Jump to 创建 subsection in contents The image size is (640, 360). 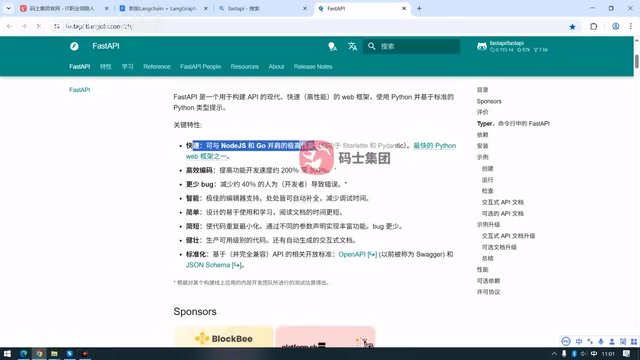click(487, 169)
